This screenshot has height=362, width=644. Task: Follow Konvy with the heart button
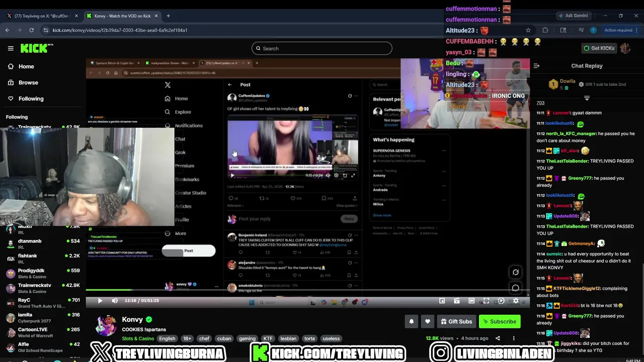coord(428,322)
